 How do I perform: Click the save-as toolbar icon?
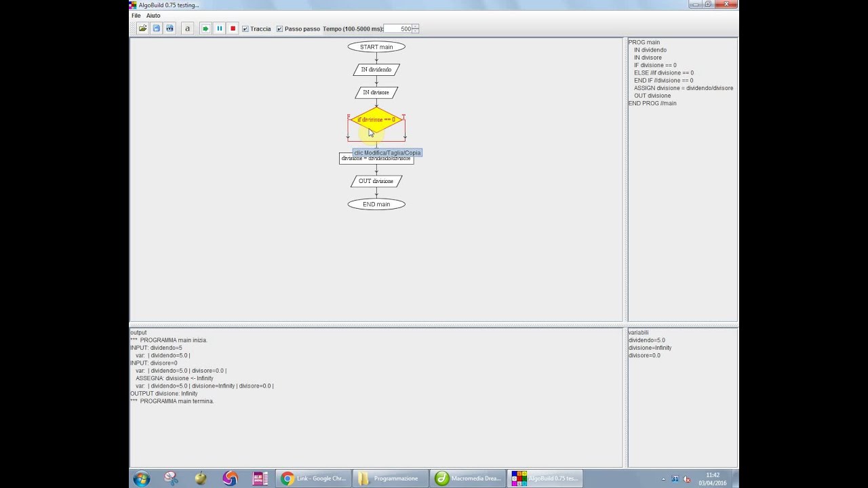[x=170, y=28]
